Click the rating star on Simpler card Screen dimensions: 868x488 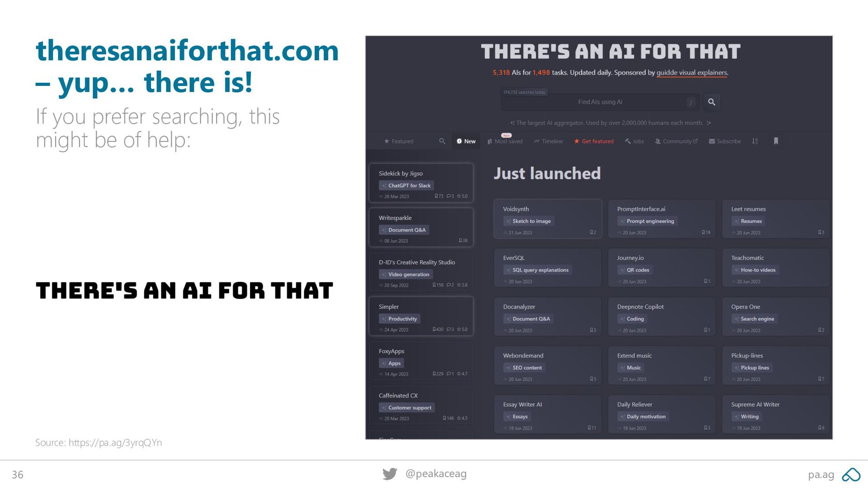pos(459,329)
